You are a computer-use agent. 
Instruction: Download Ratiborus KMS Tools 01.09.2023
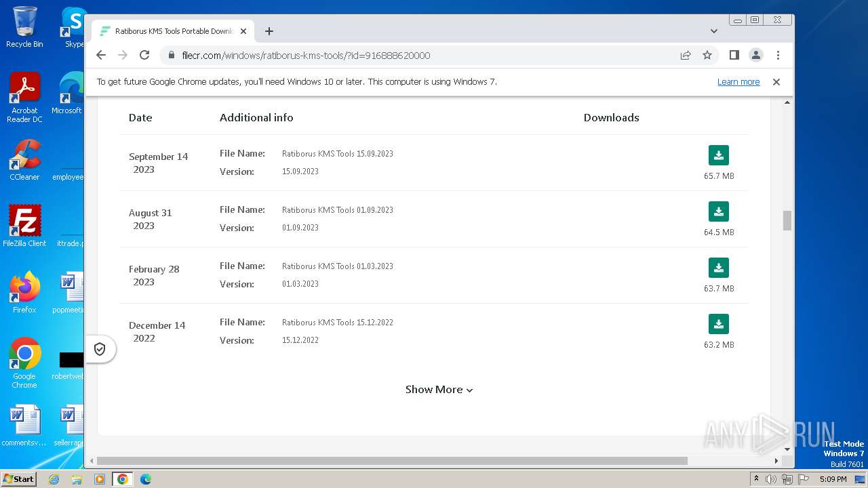coord(719,211)
